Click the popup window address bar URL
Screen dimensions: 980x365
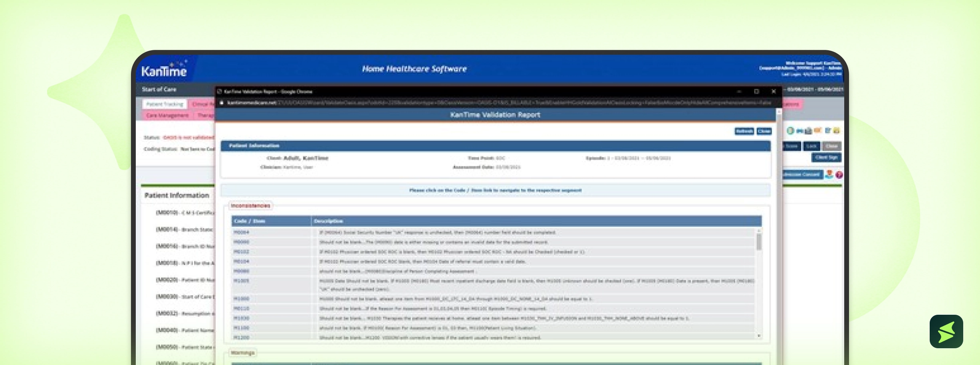point(499,103)
